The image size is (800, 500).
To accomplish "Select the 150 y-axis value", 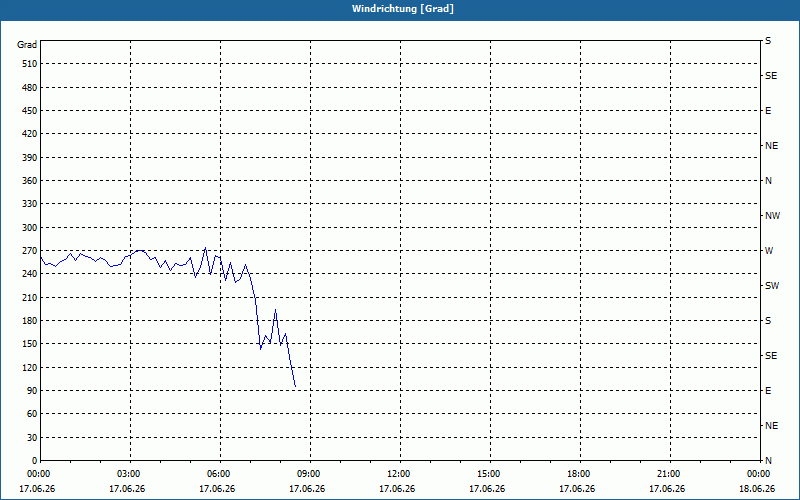I will [x=30, y=344].
